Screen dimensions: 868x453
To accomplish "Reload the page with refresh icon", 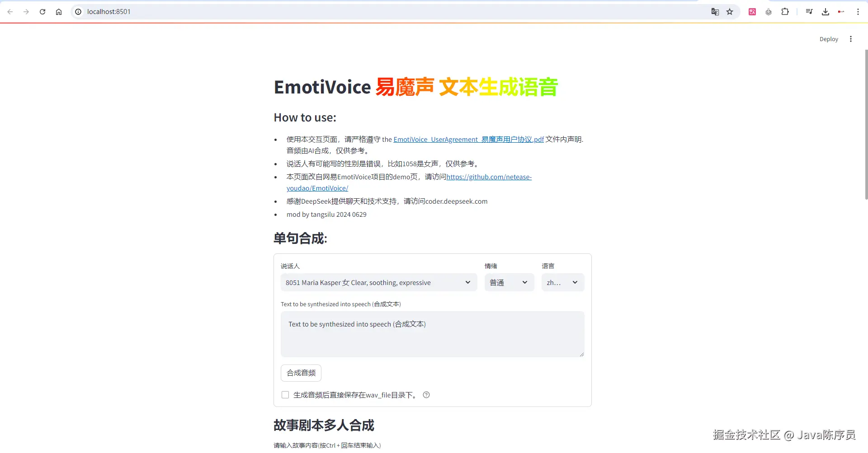I will click(x=42, y=12).
